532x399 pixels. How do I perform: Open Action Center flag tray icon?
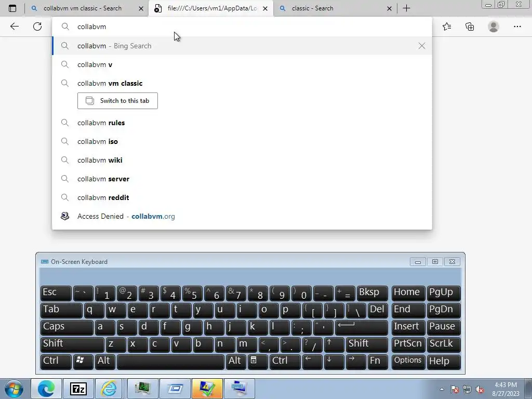(455, 389)
